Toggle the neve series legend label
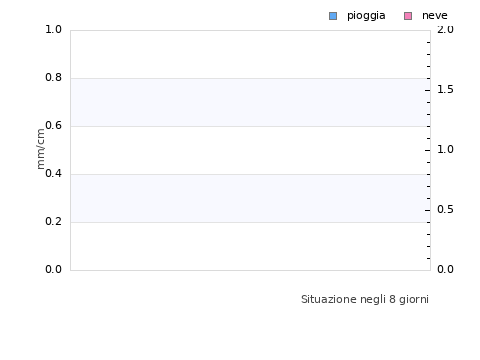The width and height of the screenshot is (480, 360). point(435,16)
